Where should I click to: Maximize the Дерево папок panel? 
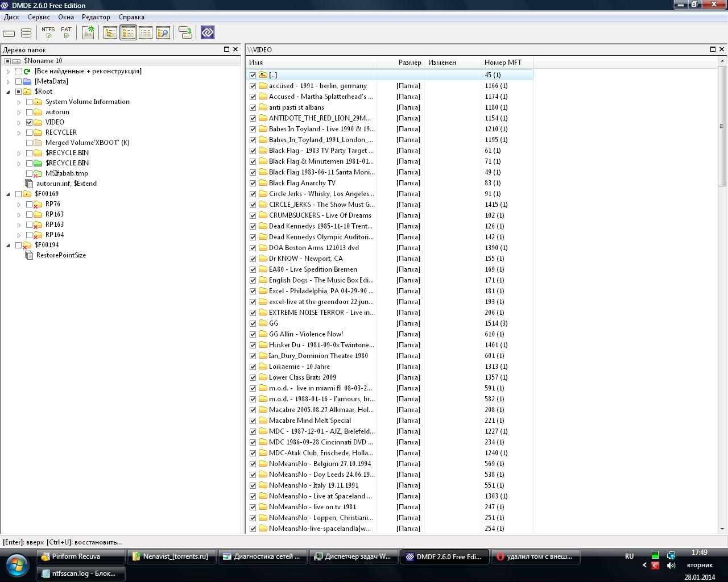226,49
